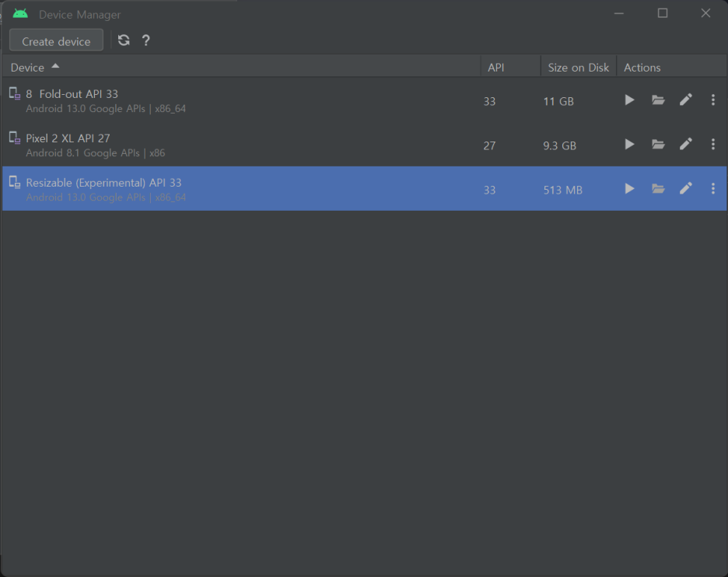Click the Create device button

click(56, 41)
